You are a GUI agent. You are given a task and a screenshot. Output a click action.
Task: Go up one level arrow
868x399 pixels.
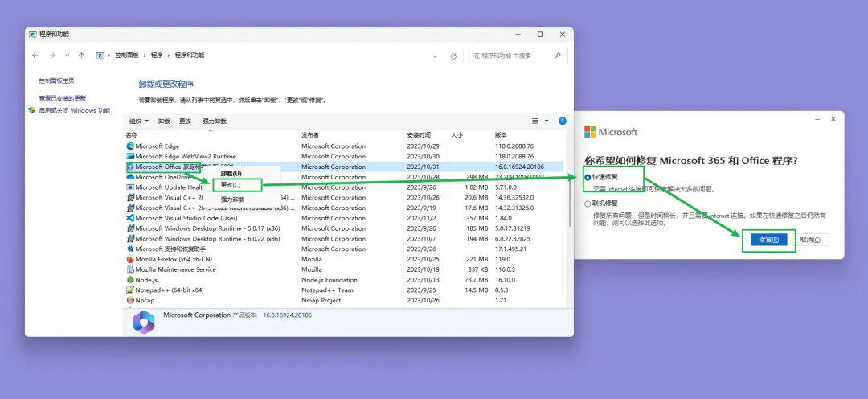tap(81, 56)
